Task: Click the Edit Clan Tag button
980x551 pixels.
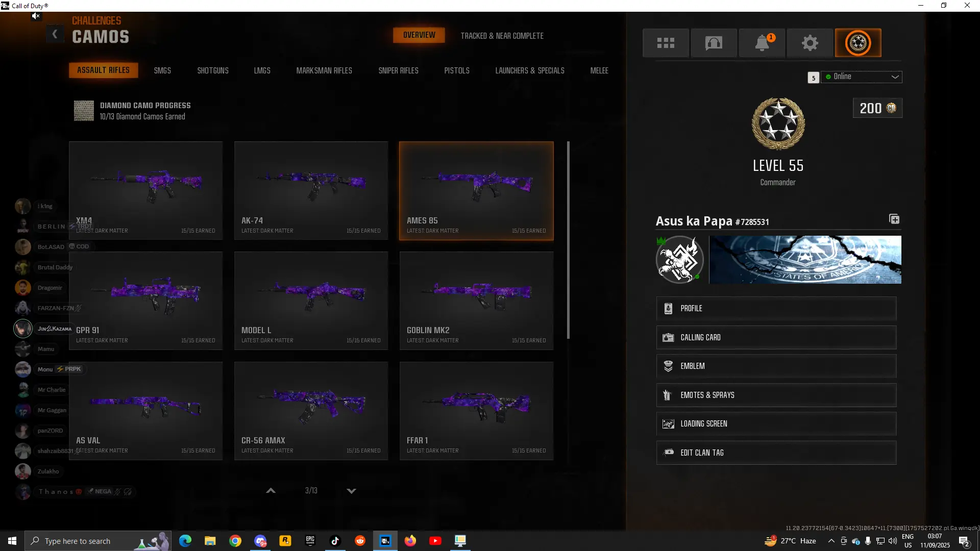Action: [x=776, y=453]
